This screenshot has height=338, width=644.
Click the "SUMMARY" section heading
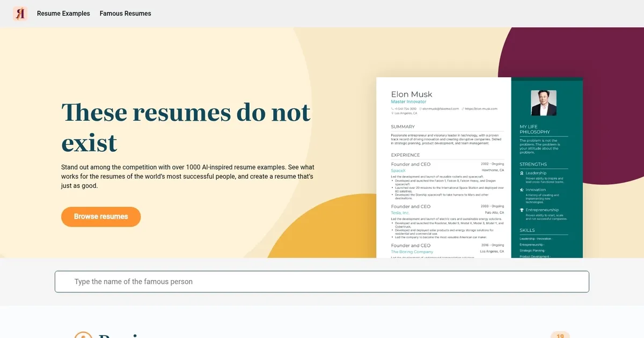[403, 127]
